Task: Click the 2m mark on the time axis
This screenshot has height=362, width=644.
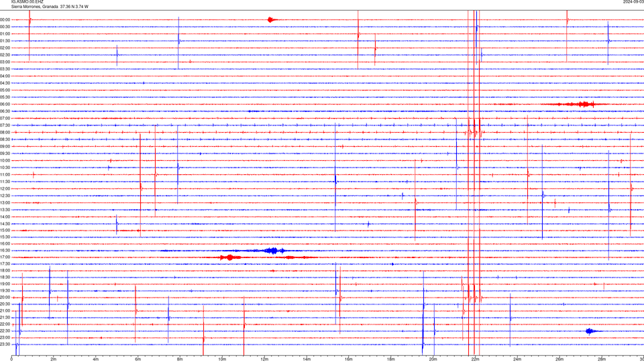Action: (54, 359)
